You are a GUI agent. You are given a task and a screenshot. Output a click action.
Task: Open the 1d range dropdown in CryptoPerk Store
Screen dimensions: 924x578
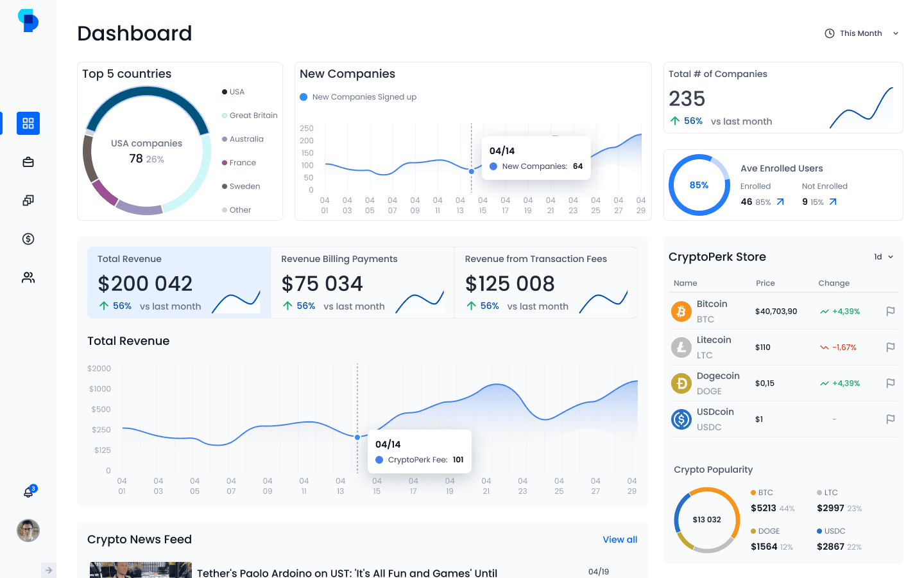pos(884,257)
